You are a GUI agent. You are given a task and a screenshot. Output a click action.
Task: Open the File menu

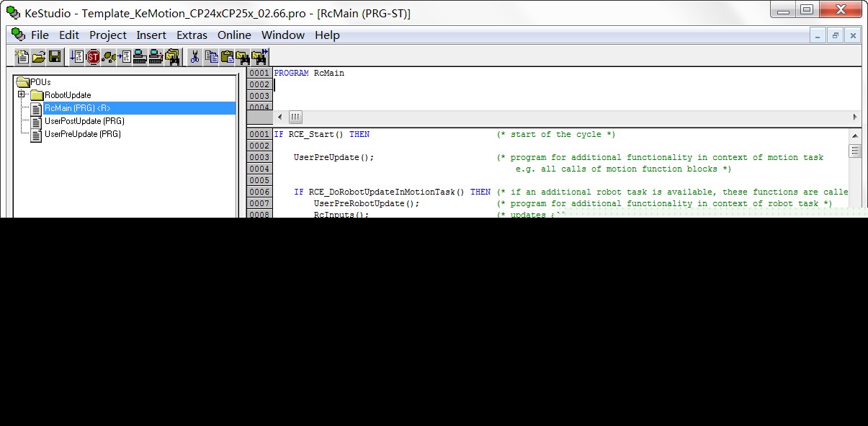(x=40, y=35)
